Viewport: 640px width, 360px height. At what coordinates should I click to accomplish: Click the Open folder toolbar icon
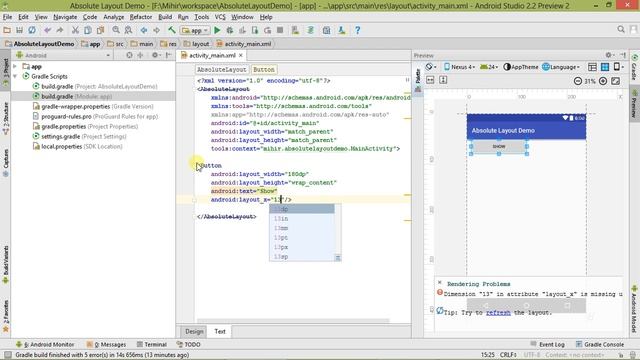tap(7, 30)
